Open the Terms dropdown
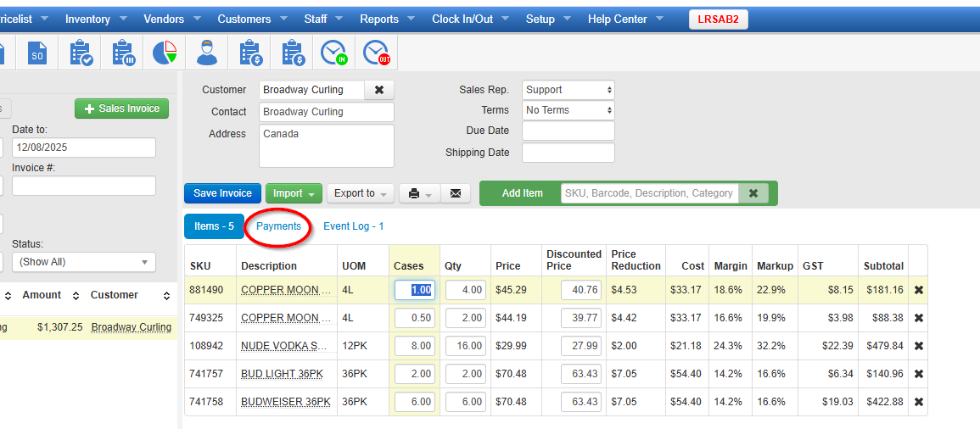980x429 pixels. 568,110
